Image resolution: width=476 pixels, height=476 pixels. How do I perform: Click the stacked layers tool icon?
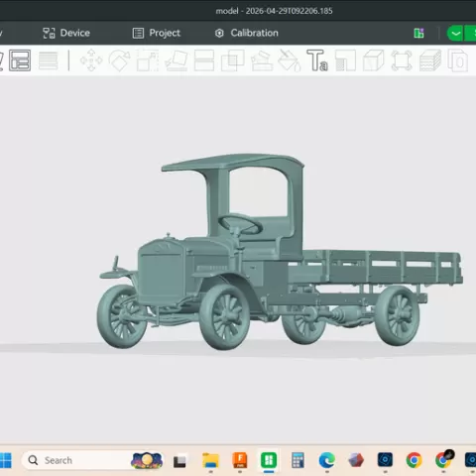point(430,60)
